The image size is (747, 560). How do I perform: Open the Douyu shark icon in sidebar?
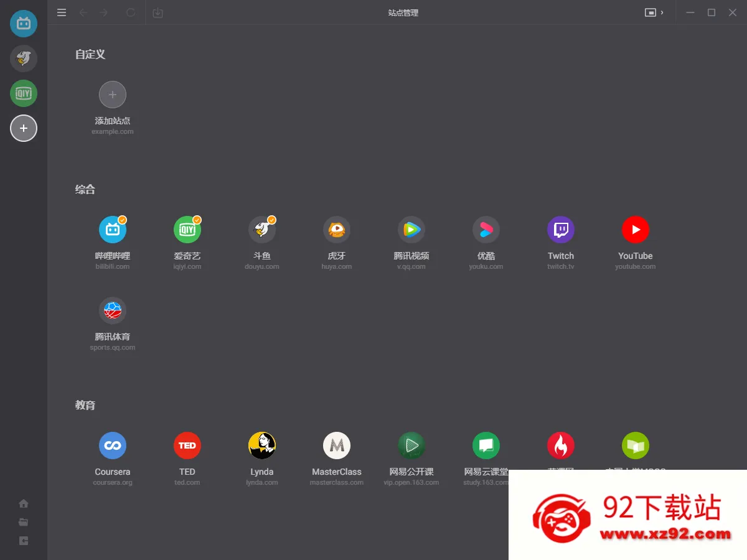(x=24, y=58)
